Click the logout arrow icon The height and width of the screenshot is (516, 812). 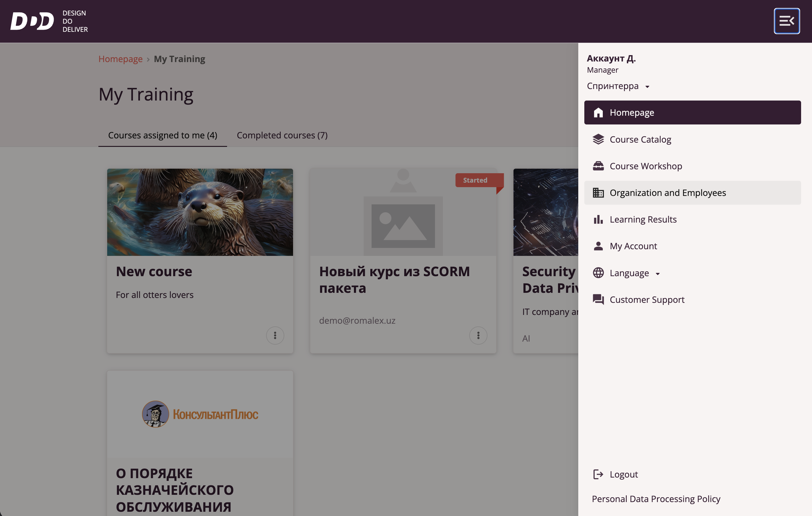point(598,474)
